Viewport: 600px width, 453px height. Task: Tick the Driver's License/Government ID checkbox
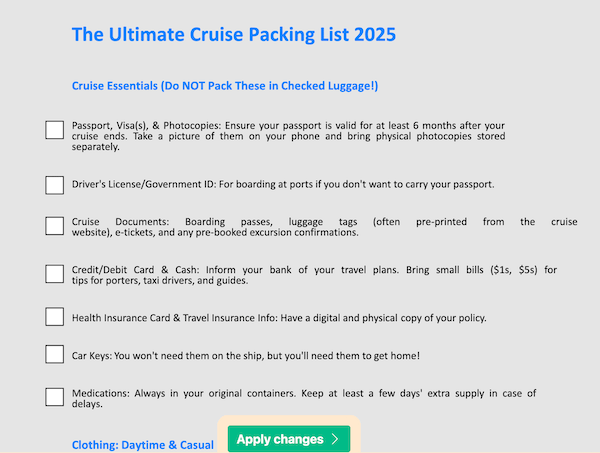tap(54, 184)
